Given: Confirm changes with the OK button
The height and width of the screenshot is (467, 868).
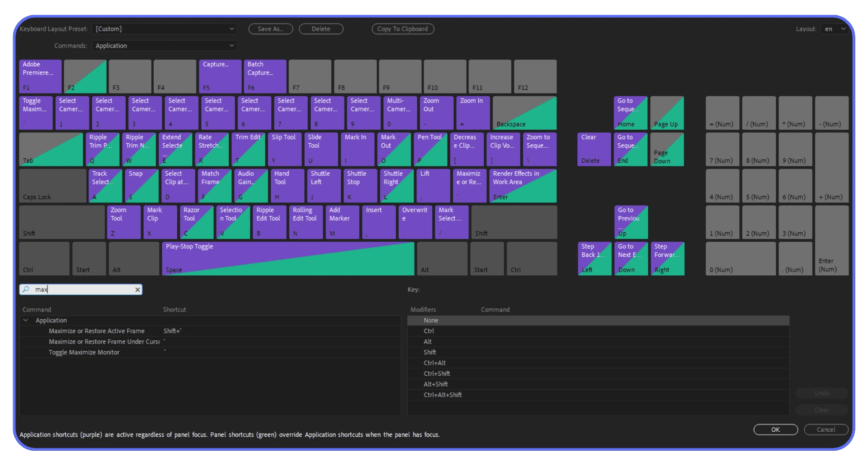Looking at the screenshot, I should pyautogui.click(x=775, y=429).
